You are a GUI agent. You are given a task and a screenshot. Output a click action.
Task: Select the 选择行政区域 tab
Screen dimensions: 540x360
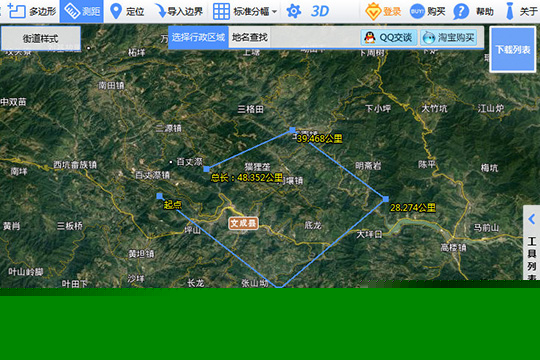pyautogui.click(x=198, y=37)
